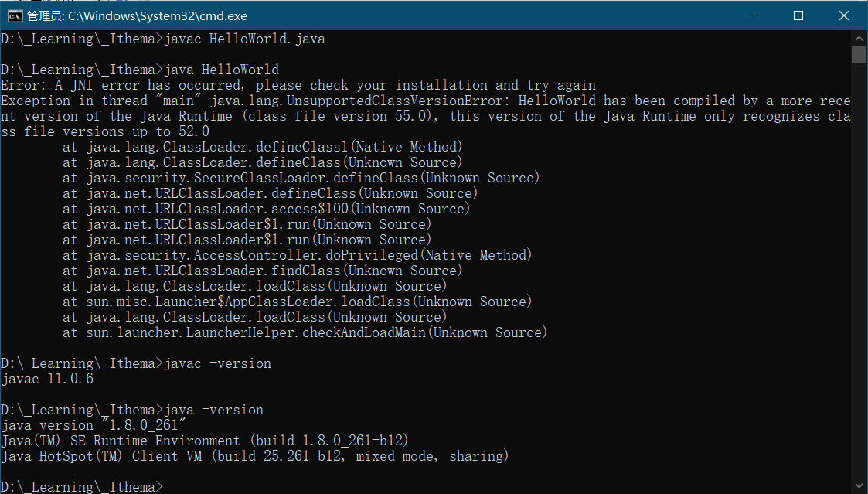Click the "java HelloWorld" command text
The height and width of the screenshot is (494, 868).
[x=221, y=70]
